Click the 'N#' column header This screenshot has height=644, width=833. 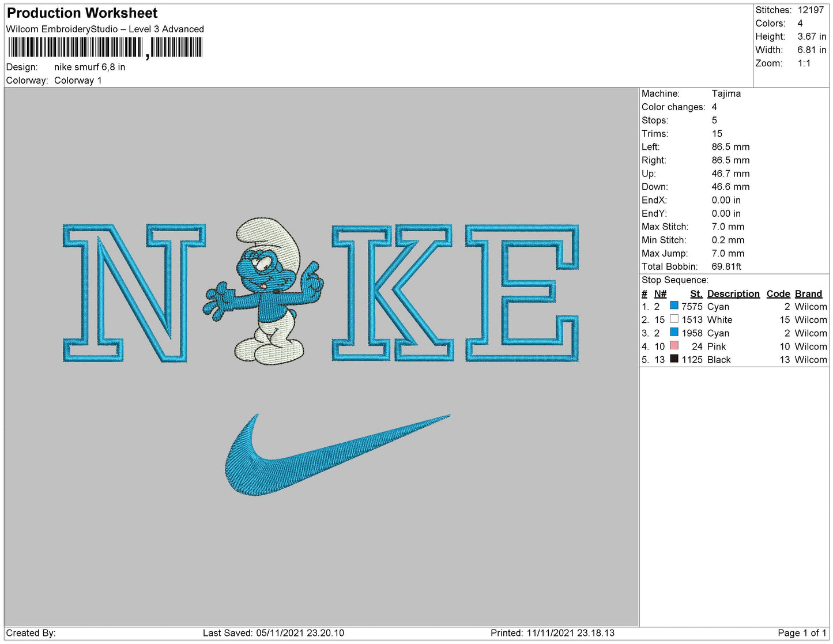tap(660, 293)
